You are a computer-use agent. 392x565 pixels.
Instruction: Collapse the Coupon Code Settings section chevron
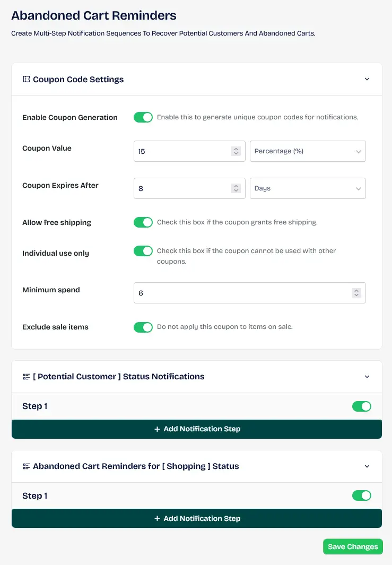367,79
